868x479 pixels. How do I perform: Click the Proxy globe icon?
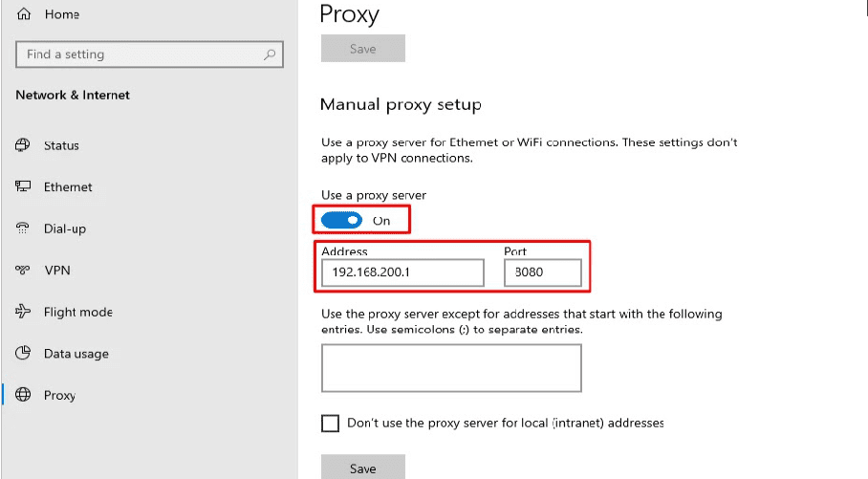tap(24, 395)
